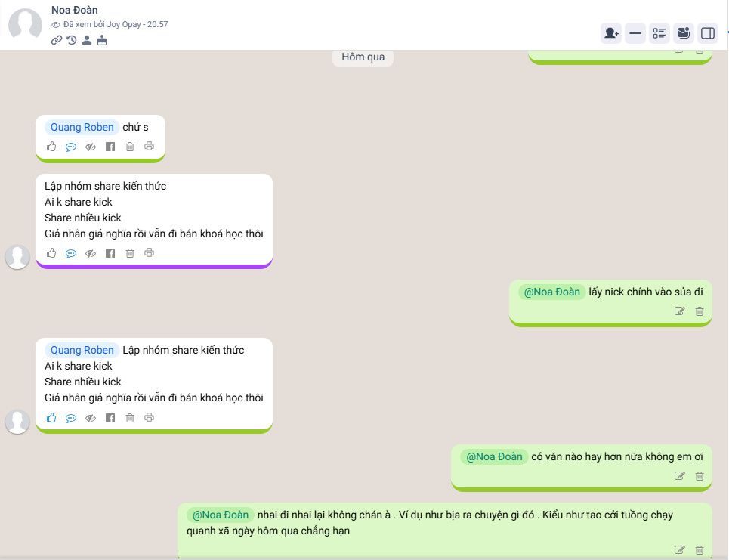729x560 pixels.
Task: Like the 'chứ s' comment
Action: point(51,147)
